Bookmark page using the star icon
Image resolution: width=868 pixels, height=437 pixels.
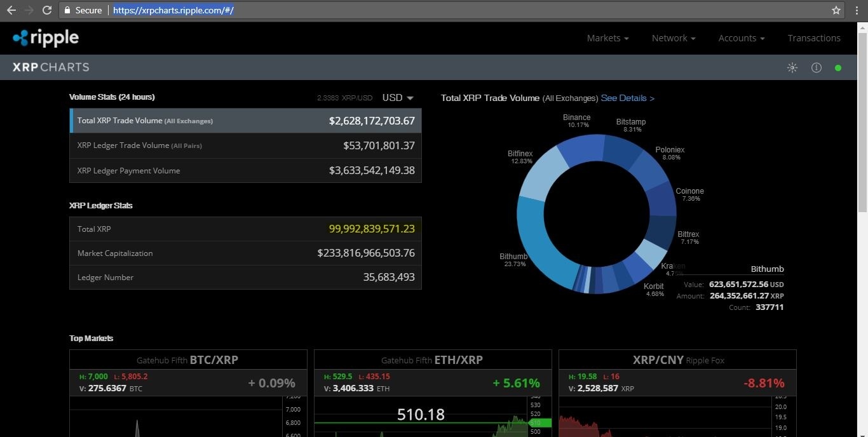pos(836,10)
